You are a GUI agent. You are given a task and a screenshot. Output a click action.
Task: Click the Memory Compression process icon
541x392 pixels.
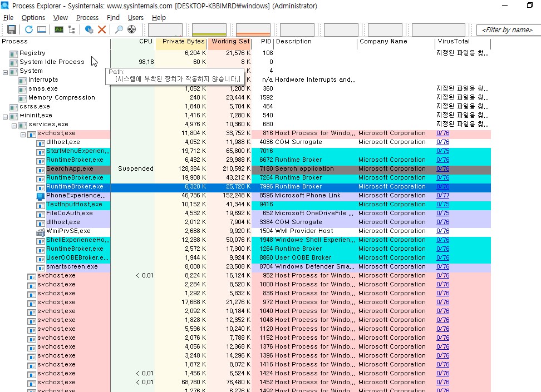[x=23, y=98]
